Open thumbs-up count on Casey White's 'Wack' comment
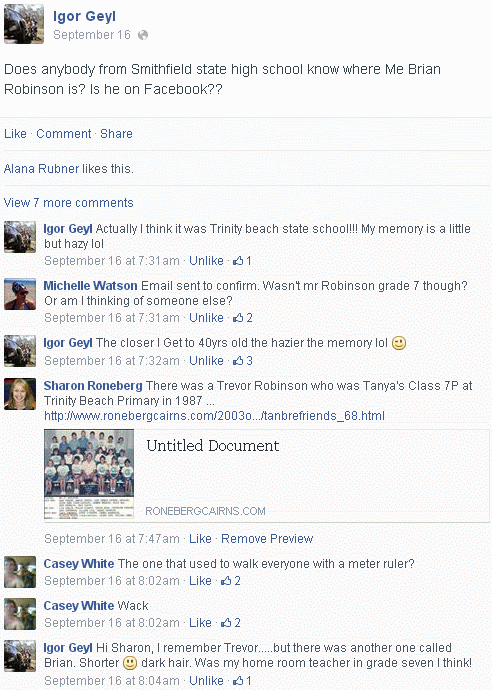Image resolution: width=492 pixels, height=690 pixels. pyautogui.click(x=231, y=623)
